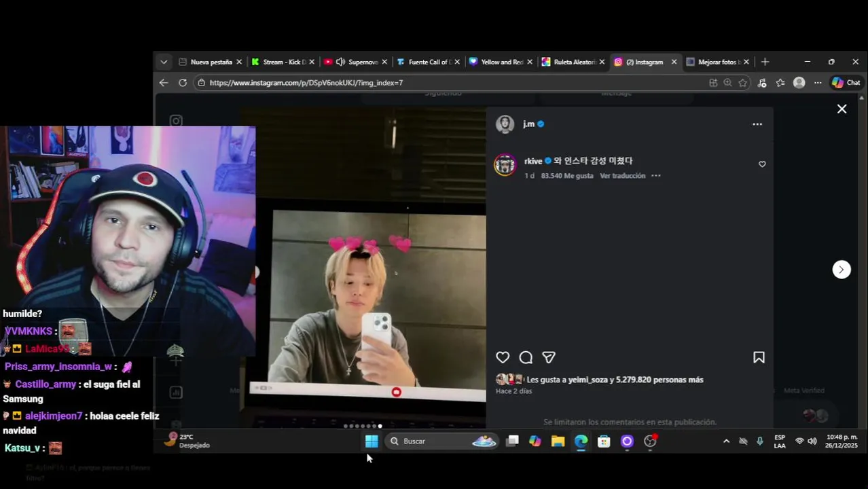This screenshot has height=489, width=868.
Task: Like rkive's comment with the small heart
Action: [x=762, y=164]
